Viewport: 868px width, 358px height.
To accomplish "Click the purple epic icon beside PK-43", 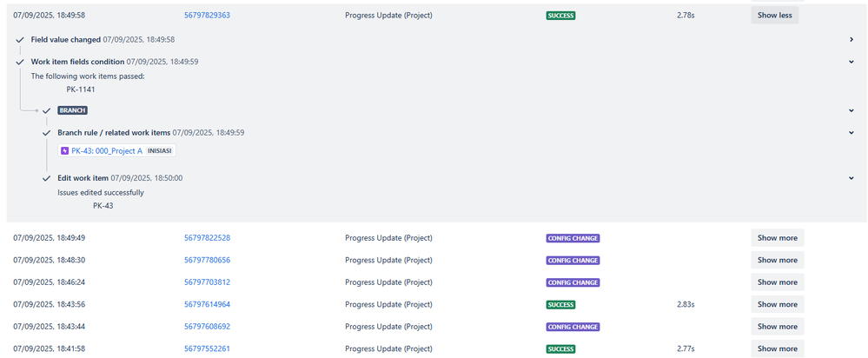I will pos(65,150).
